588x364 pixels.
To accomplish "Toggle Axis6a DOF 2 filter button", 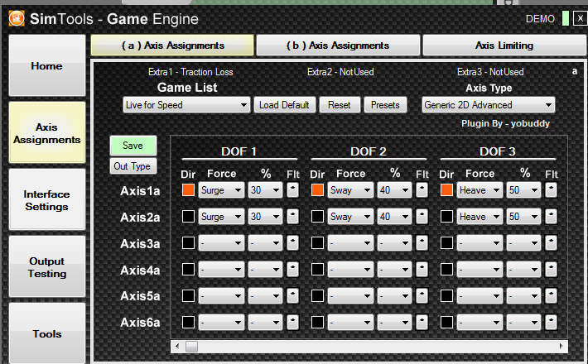I will [422, 322].
